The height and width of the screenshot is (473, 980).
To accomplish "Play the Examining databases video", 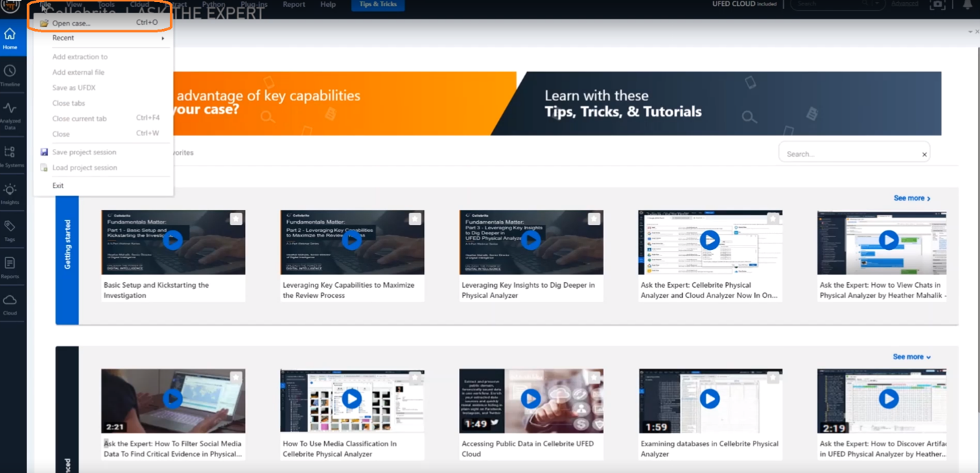I will click(710, 399).
